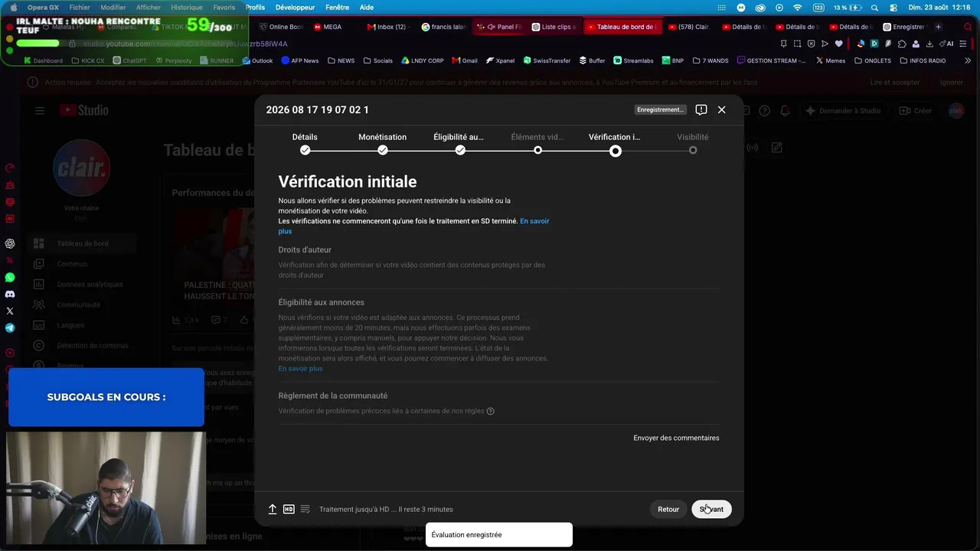This screenshot has height=551, width=980.
Task: Open Telegram in Opera sidebar
Action: (10, 328)
